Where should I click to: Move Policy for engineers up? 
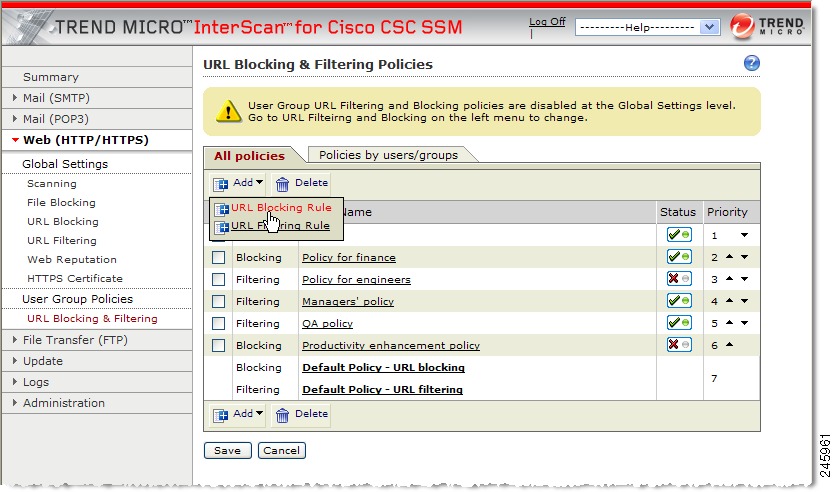[729, 279]
